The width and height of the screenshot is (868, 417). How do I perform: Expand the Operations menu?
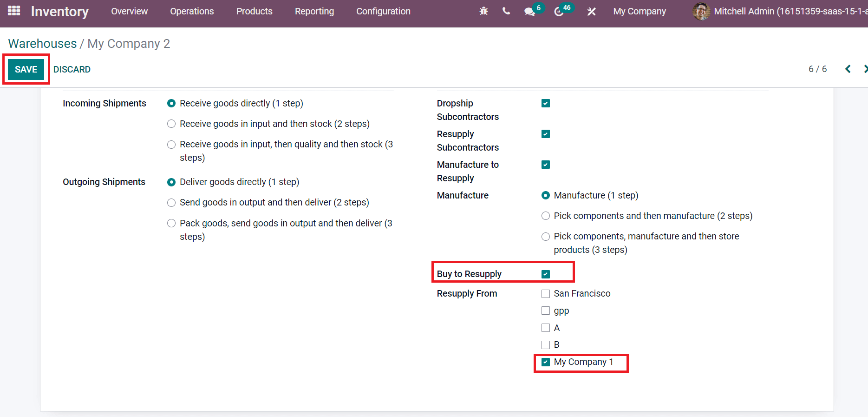coord(192,12)
